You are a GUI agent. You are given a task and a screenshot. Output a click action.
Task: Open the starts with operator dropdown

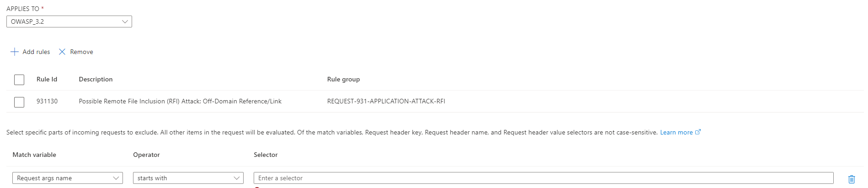(x=188, y=178)
